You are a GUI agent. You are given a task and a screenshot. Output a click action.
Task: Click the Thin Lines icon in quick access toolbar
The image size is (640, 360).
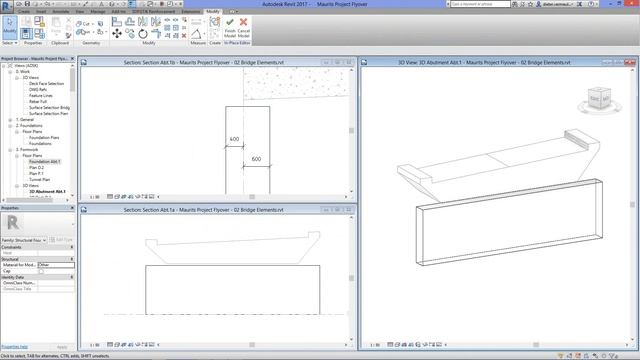pos(132,4)
